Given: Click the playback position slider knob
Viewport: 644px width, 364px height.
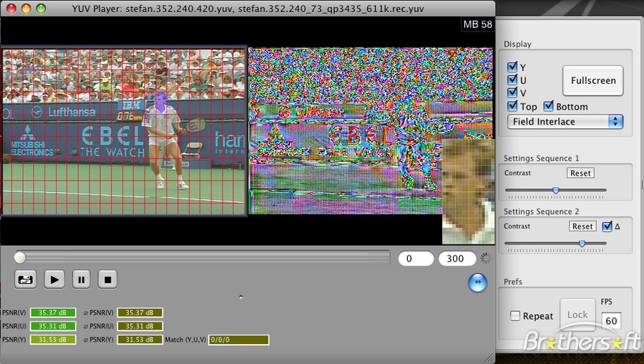Looking at the screenshot, I should (x=19, y=258).
